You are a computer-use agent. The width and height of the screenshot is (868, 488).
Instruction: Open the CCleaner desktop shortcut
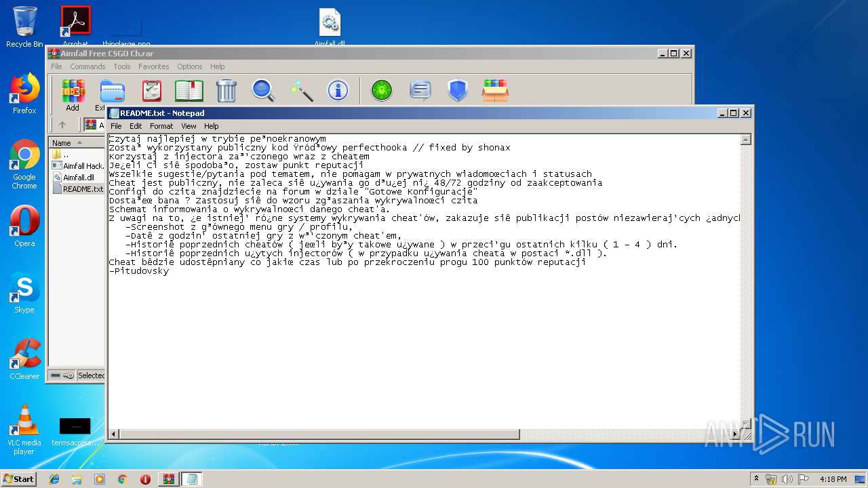pyautogui.click(x=24, y=359)
